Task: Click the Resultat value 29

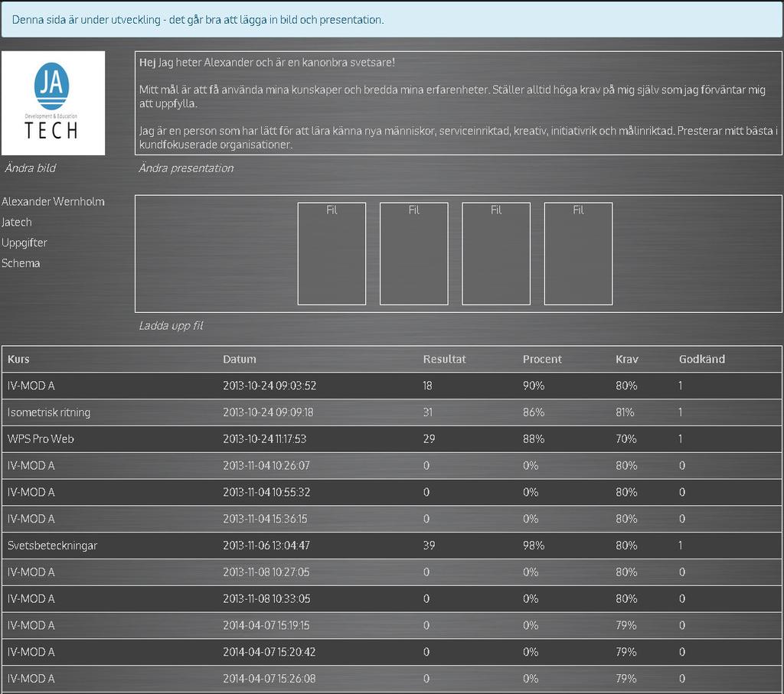Action: 429,438
